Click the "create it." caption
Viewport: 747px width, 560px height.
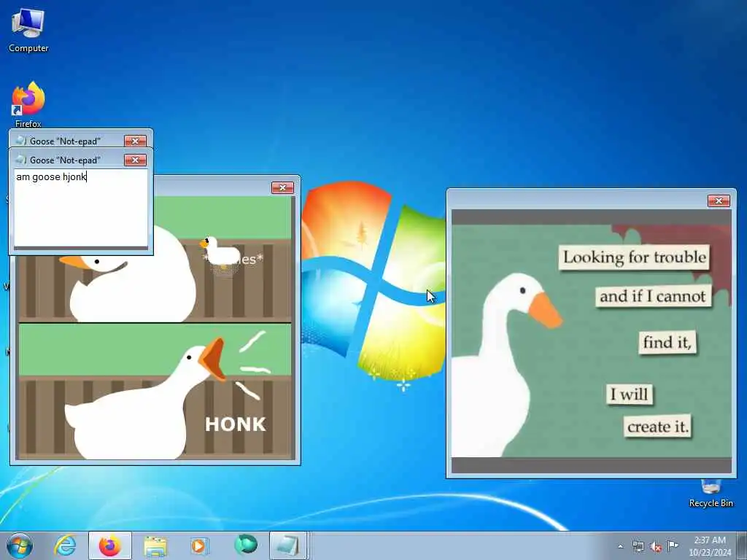pos(657,426)
